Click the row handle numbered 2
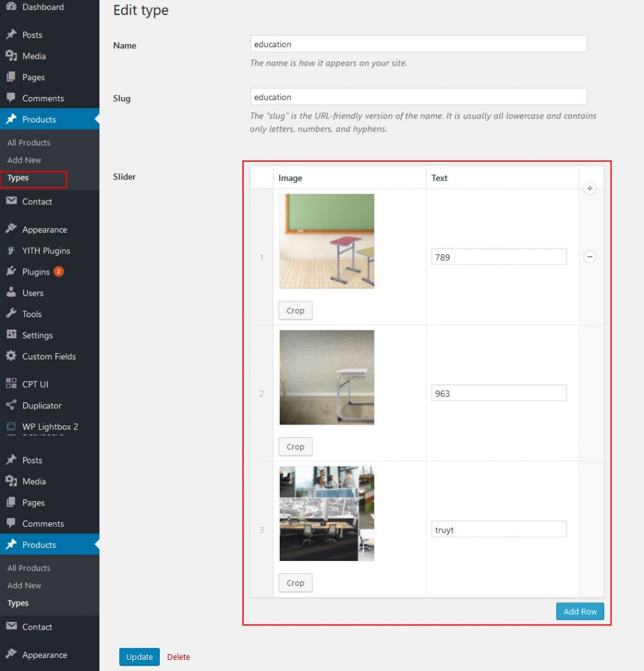The image size is (644, 671). [261, 393]
